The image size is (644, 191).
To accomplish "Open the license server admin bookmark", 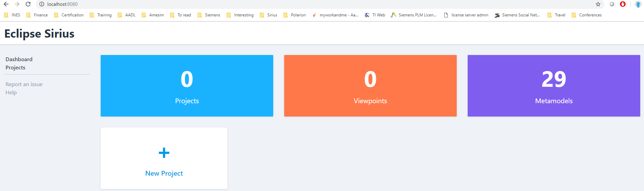I will tap(466, 15).
